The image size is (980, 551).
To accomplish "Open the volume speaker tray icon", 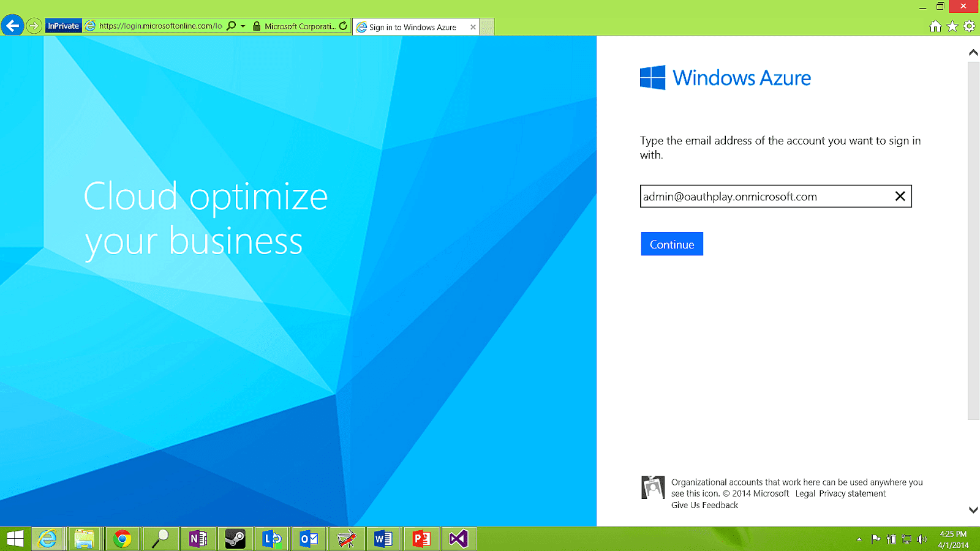I will pyautogui.click(x=922, y=539).
